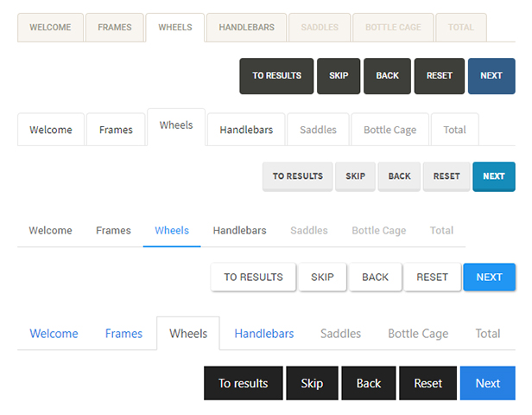Click the dark gray RESET button in first set
This screenshot has height=415, width=532.
440,76
